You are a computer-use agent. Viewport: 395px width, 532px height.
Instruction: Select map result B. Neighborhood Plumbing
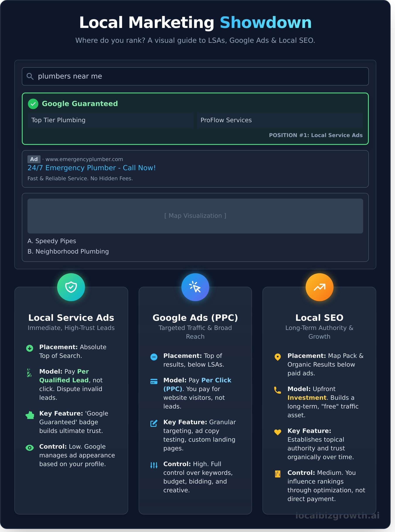click(x=68, y=252)
